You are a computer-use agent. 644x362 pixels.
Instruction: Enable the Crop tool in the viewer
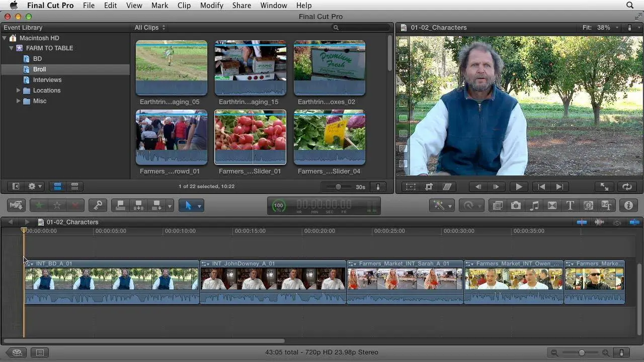[429, 187]
